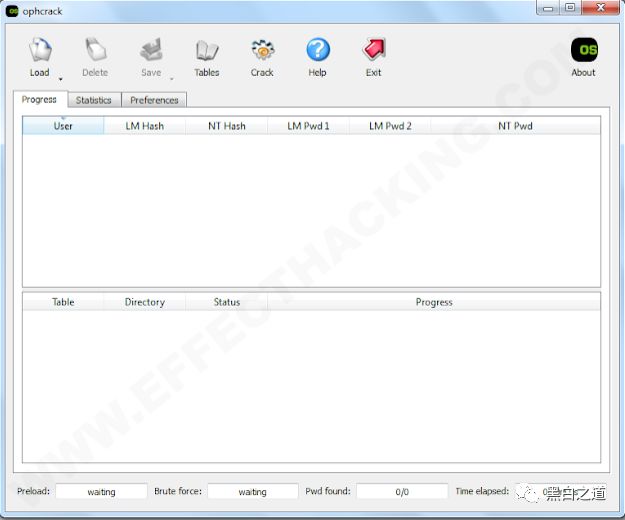Switch to the Statistics tab

(x=94, y=100)
